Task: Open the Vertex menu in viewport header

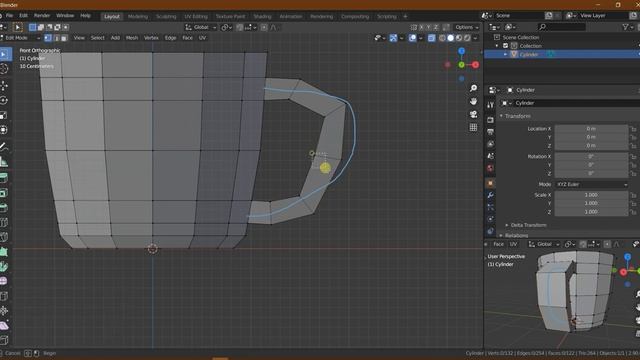Action: click(x=151, y=38)
